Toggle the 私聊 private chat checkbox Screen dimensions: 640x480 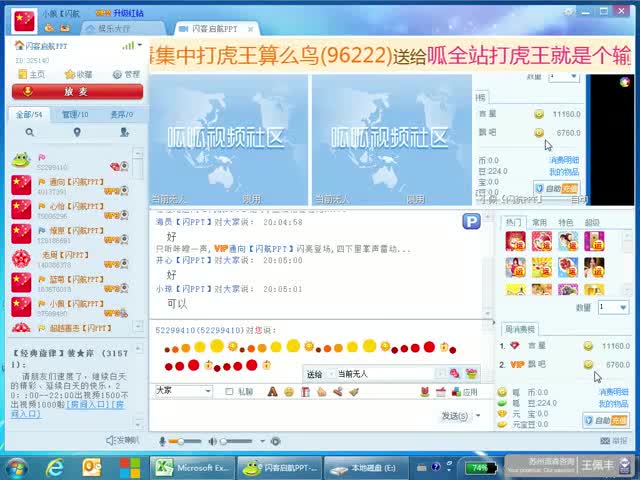click(x=229, y=392)
